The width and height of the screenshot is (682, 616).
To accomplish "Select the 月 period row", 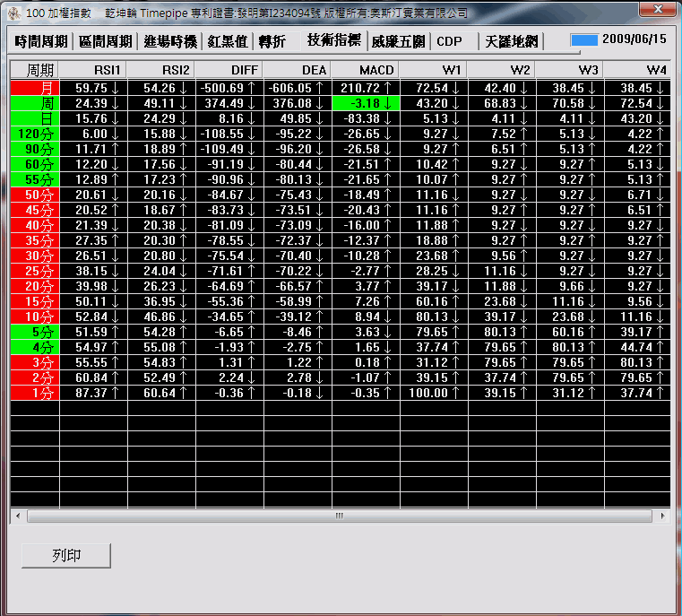I will point(35,88).
